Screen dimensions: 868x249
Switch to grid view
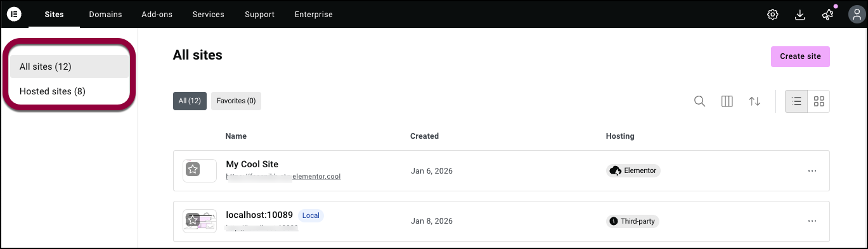[819, 101]
